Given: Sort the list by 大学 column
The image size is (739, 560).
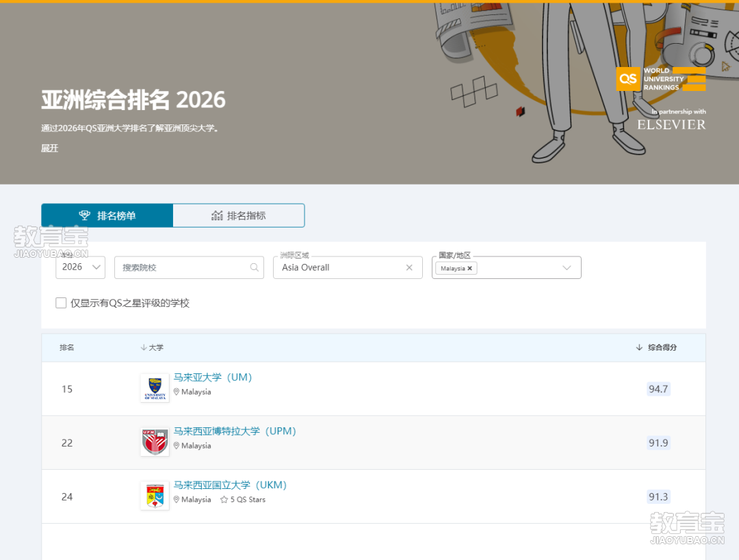Looking at the screenshot, I should (152, 347).
